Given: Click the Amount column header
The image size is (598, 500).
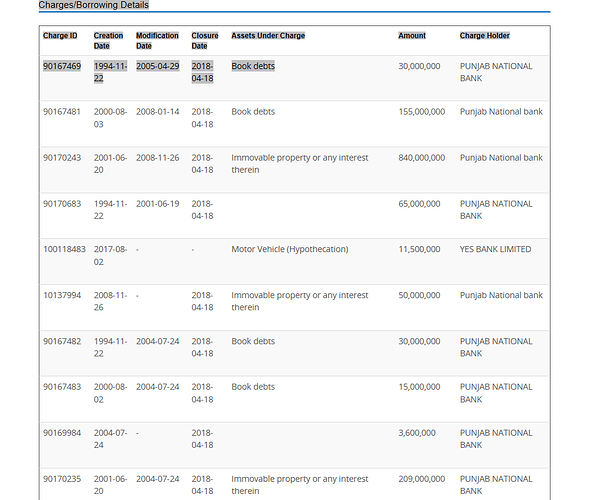Looking at the screenshot, I should tap(412, 35).
